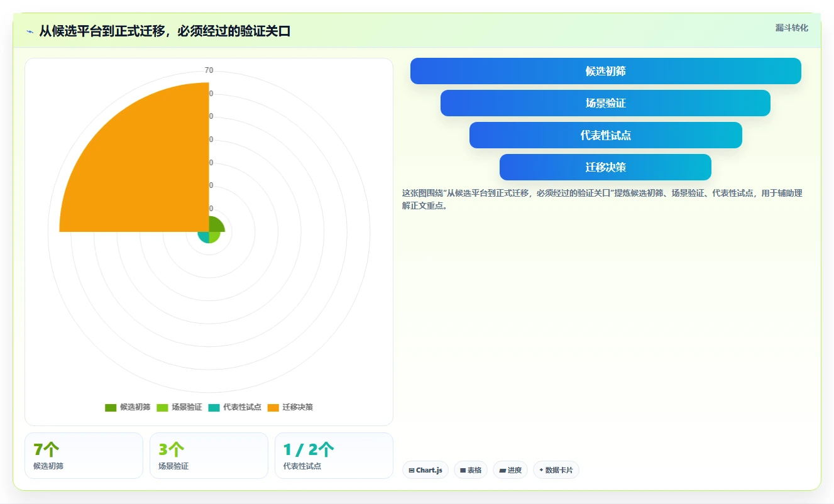Select the 候选初筛 funnel stage bar
This screenshot has height=504, width=834.
[605, 71]
